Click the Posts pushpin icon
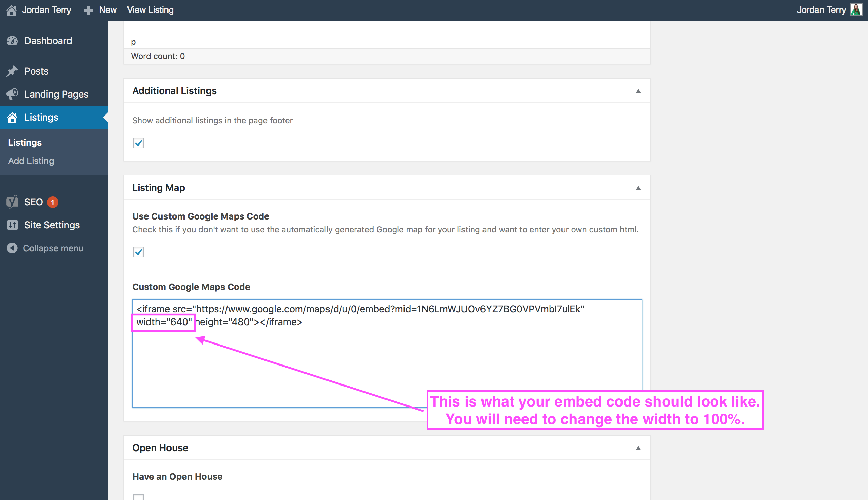This screenshot has width=868, height=500. (12, 71)
